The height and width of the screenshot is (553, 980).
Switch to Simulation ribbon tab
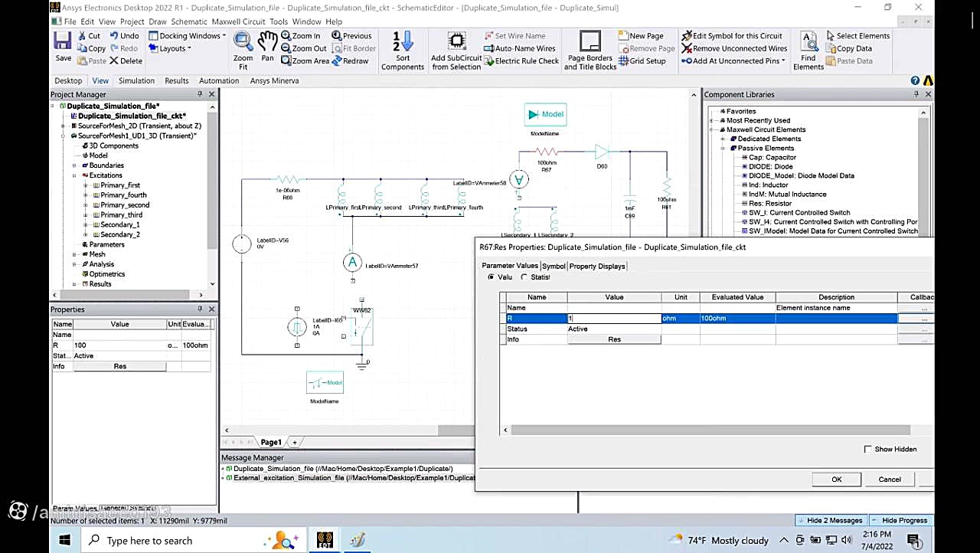(136, 80)
